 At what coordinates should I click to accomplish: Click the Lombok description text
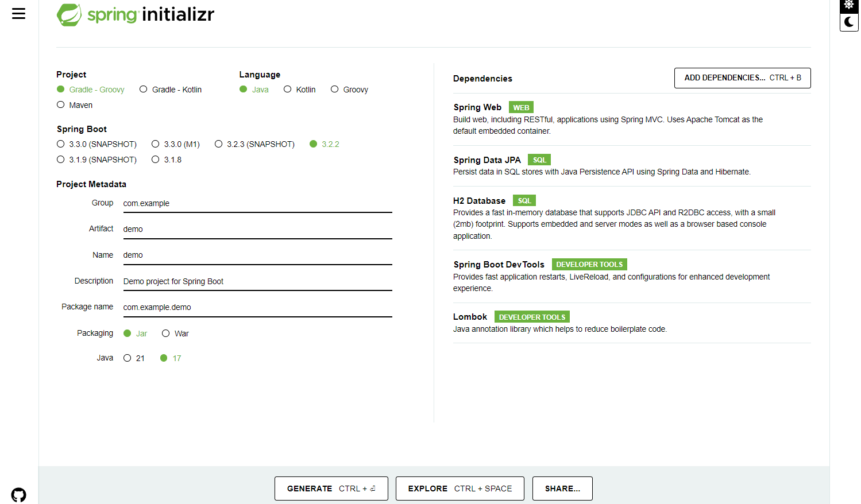tap(560, 329)
